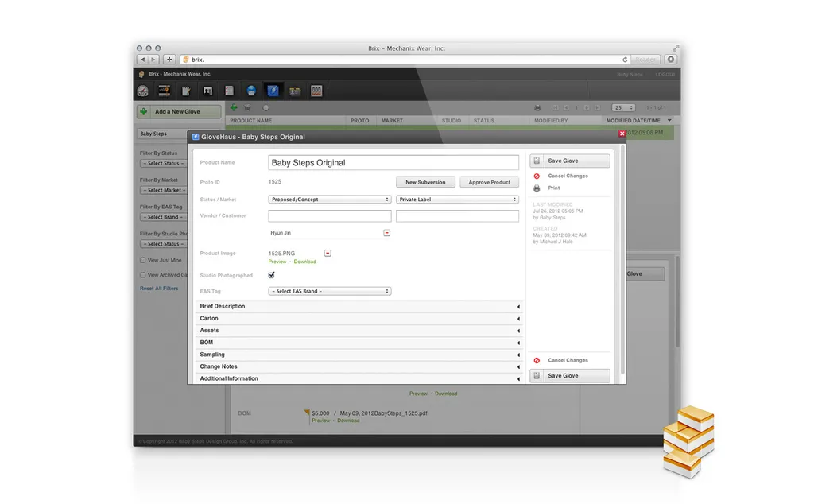Open the contacts portrait module icon
The height and width of the screenshot is (504, 814).
tap(207, 91)
